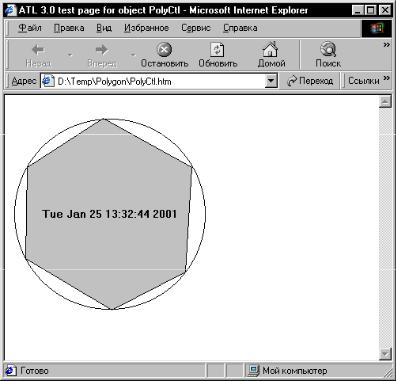Open the Поиск search pane
Viewport: 396px width, 381px height.
click(x=328, y=55)
